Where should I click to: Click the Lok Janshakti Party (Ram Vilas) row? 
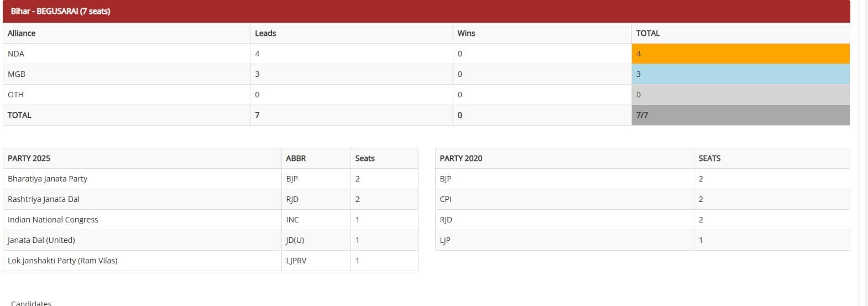click(62, 261)
